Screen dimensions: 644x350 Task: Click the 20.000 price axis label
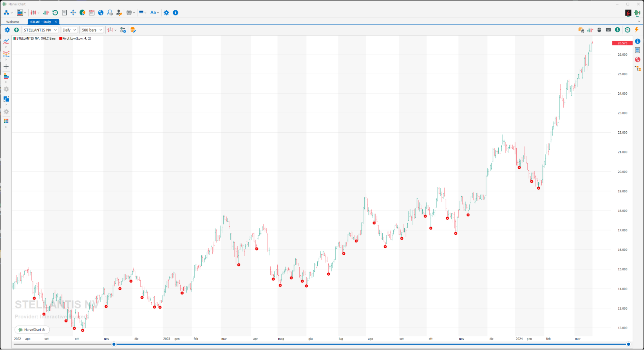click(x=622, y=172)
